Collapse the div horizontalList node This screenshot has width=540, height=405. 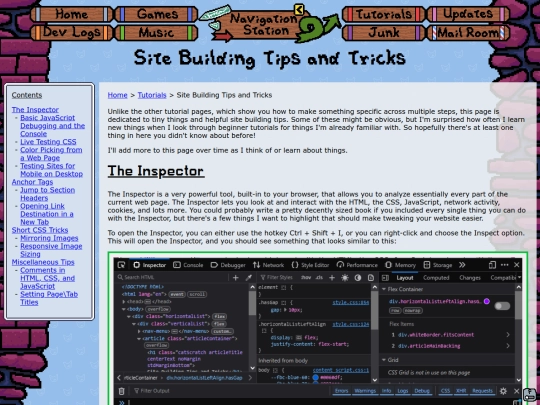[x=129, y=316]
